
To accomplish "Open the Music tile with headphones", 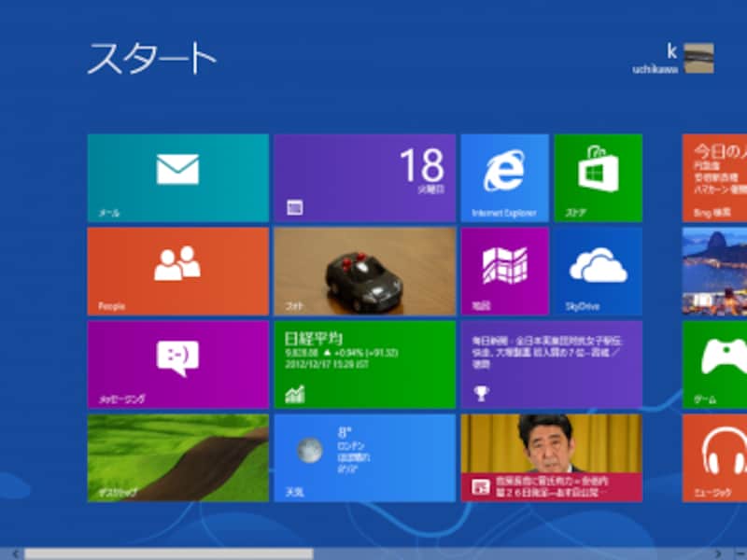I will coord(714,458).
